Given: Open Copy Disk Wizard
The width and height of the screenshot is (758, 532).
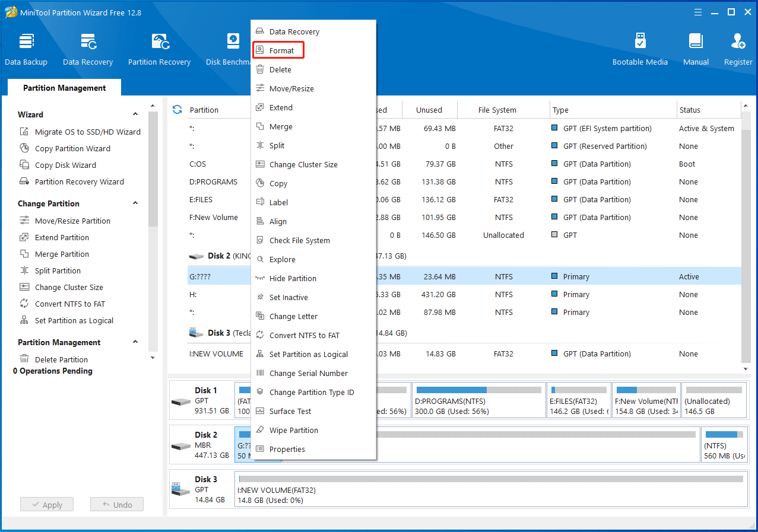Looking at the screenshot, I should [65, 165].
